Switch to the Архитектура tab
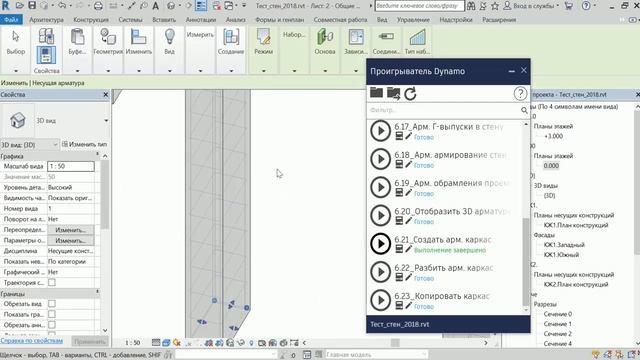Image resolution: width=640 pixels, height=360 pixels. tap(46, 20)
